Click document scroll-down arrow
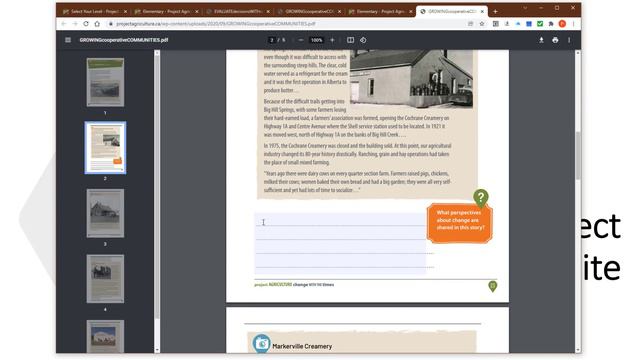Screen dimensions: 640x360 (x=578, y=350)
